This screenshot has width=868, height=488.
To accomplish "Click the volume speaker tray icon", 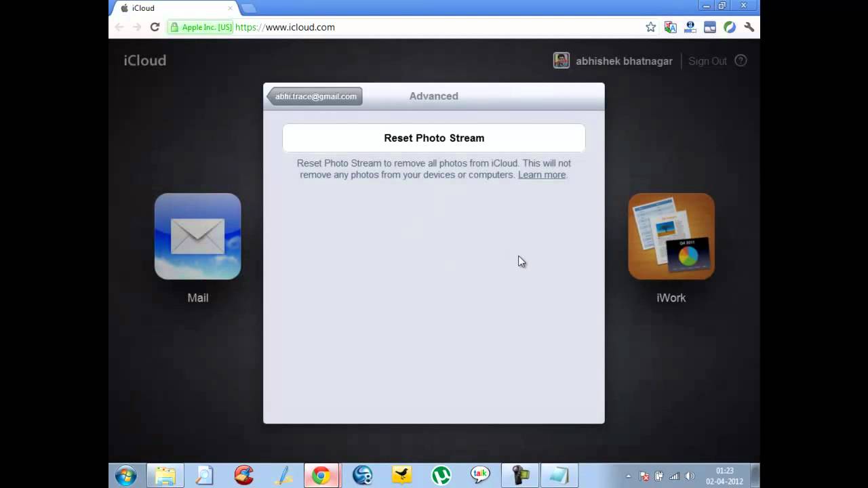I will (x=690, y=476).
